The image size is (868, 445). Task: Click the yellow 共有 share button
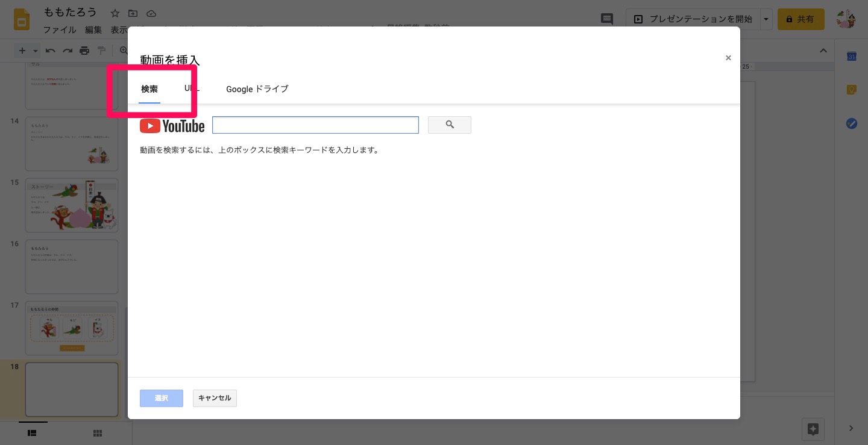(x=800, y=19)
